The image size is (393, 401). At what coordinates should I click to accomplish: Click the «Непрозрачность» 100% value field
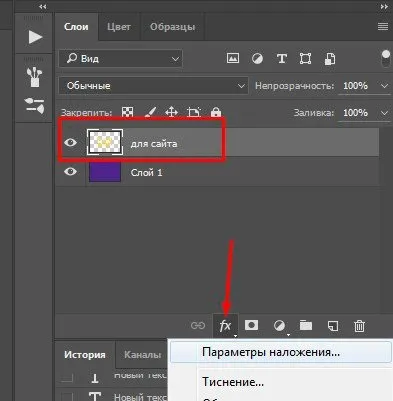(x=355, y=86)
